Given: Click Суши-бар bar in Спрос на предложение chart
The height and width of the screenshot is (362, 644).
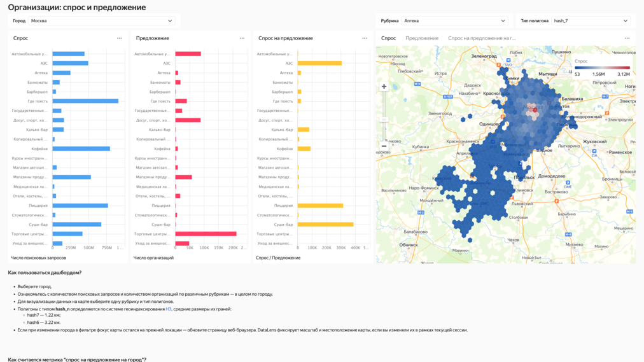Looking at the screenshot, I should (325, 225).
